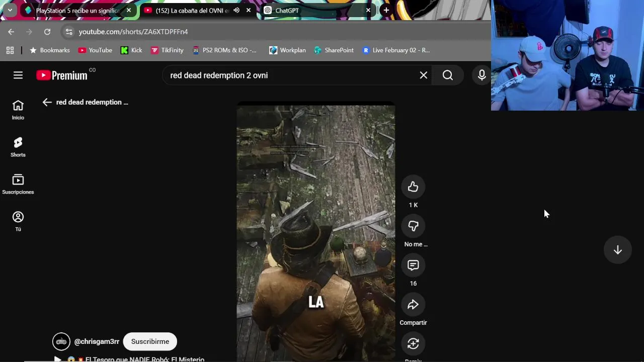
Task: Remix this Short
Action: pyautogui.click(x=413, y=344)
